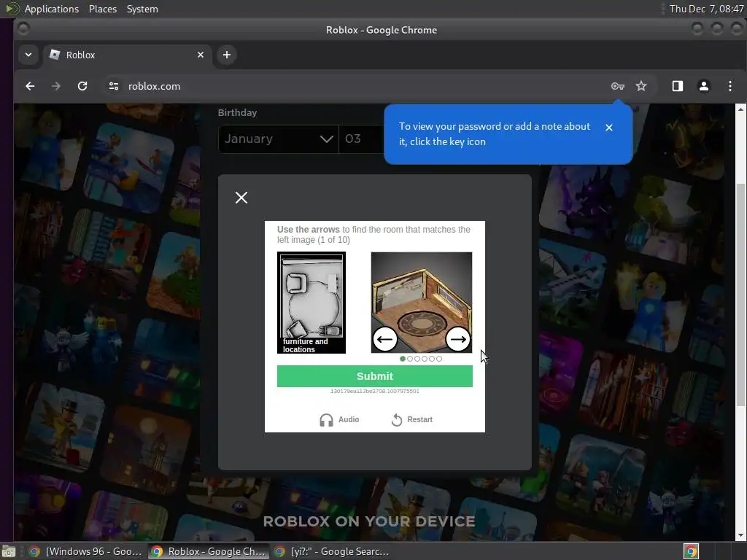This screenshot has height=560, width=747.
Task: Select the Roblox browser tab
Action: [x=127, y=55]
